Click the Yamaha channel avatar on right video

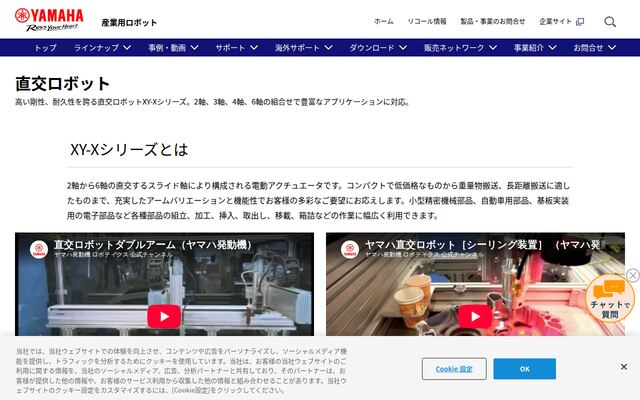(350, 249)
